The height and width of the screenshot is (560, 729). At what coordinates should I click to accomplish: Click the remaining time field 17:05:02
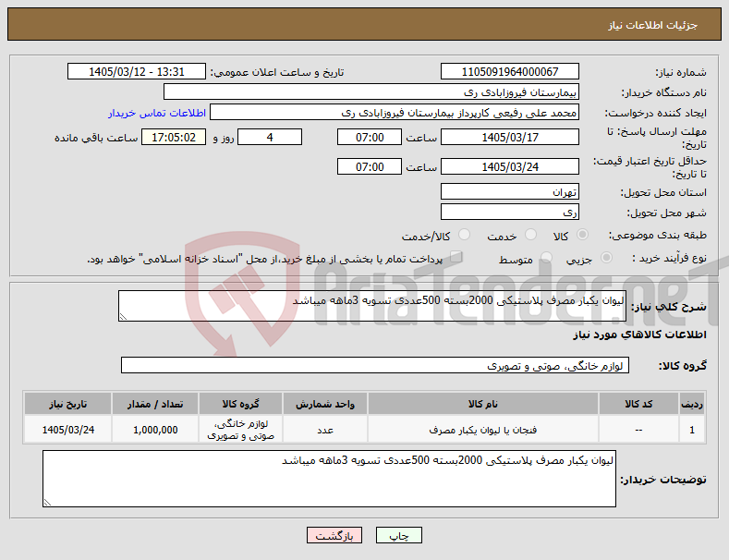pos(174,137)
